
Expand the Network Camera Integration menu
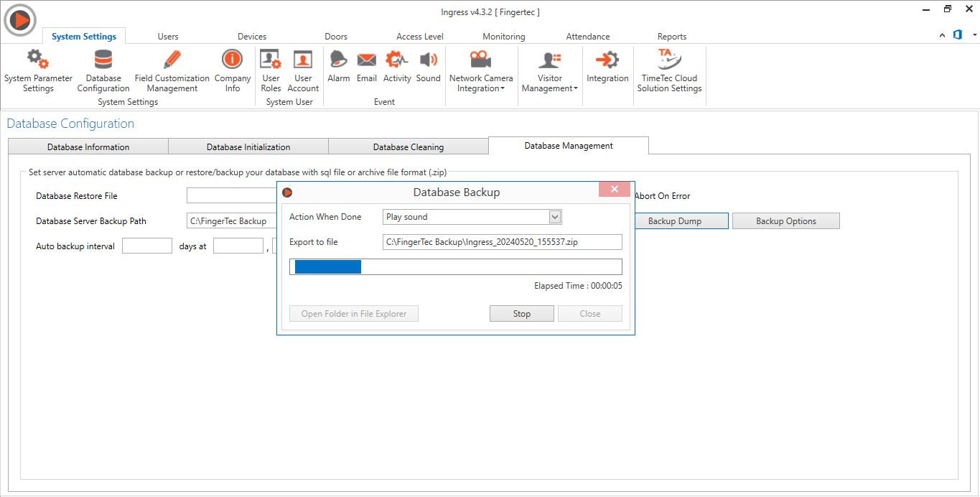481,71
